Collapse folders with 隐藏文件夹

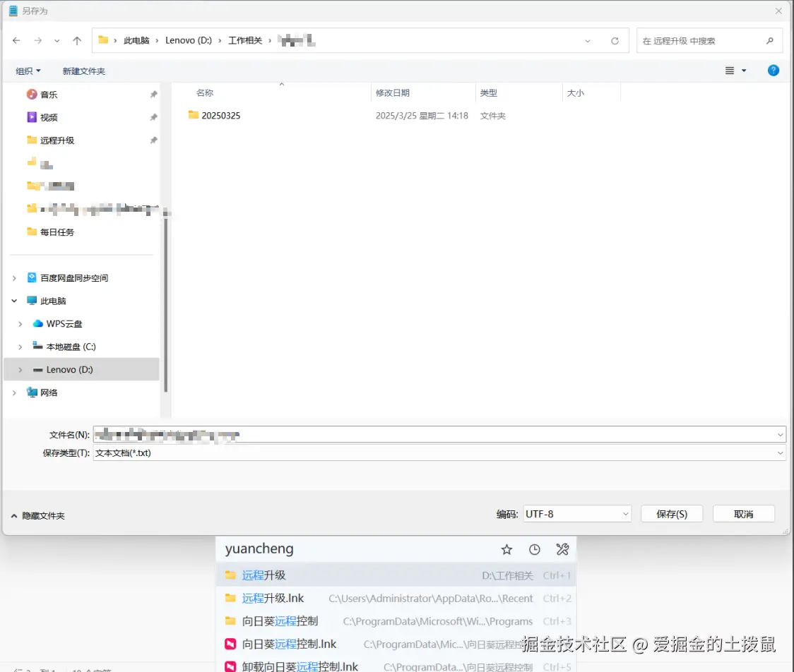[x=38, y=515]
